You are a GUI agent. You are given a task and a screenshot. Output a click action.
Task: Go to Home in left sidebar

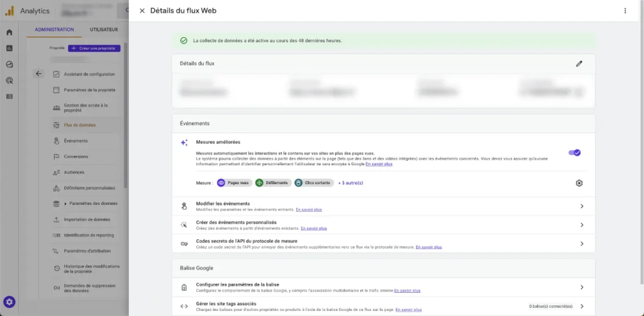(x=9, y=33)
